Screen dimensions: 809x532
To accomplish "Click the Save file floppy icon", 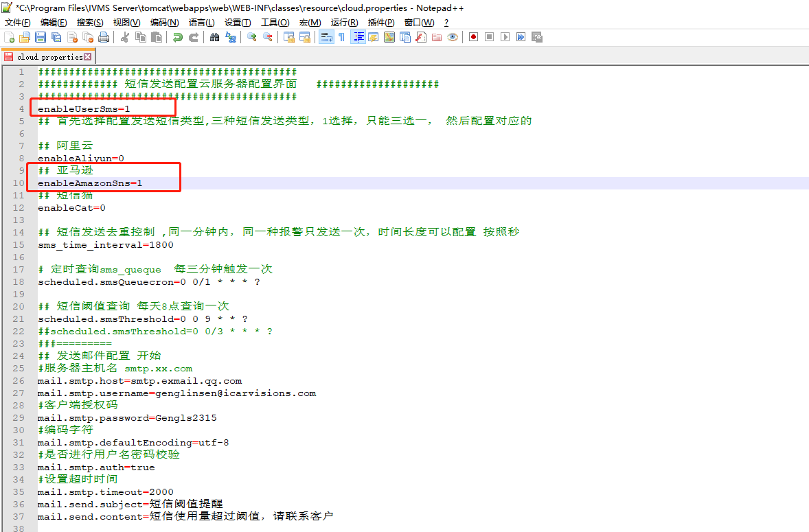I will pyautogui.click(x=41, y=37).
